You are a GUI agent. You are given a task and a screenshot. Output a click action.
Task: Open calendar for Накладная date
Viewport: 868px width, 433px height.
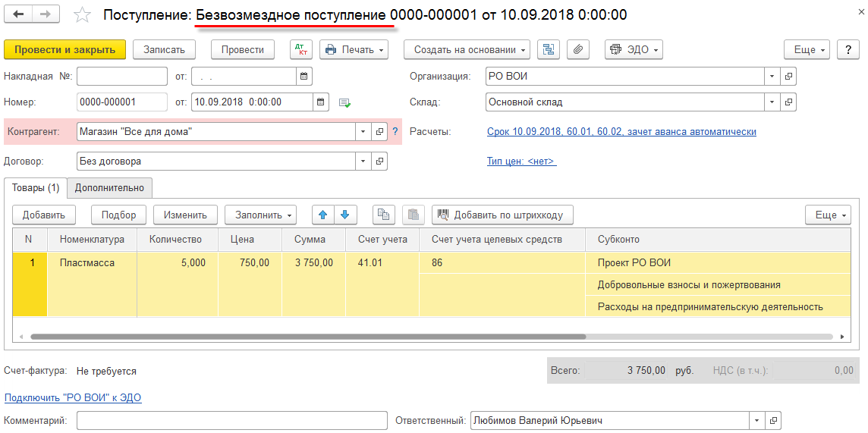click(303, 77)
